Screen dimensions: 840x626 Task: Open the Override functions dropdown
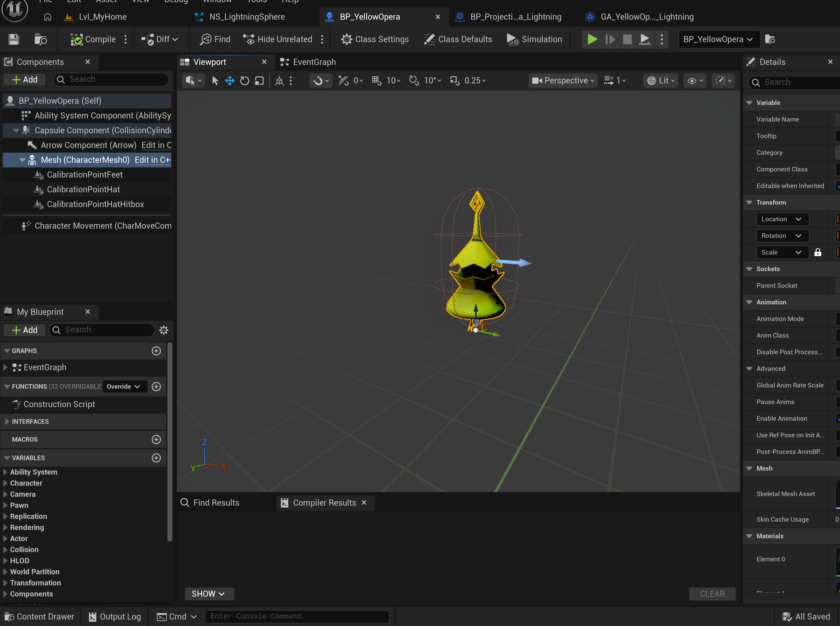click(x=123, y=387)
